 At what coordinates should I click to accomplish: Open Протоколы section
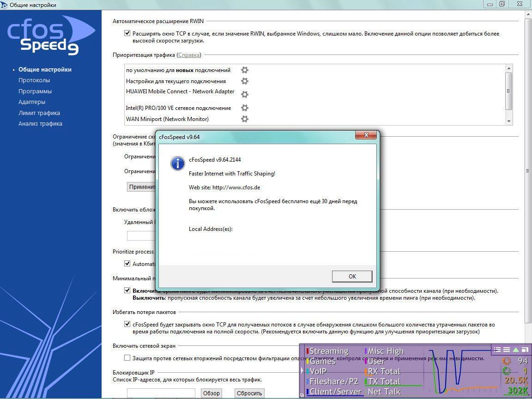tap(34, 80)
